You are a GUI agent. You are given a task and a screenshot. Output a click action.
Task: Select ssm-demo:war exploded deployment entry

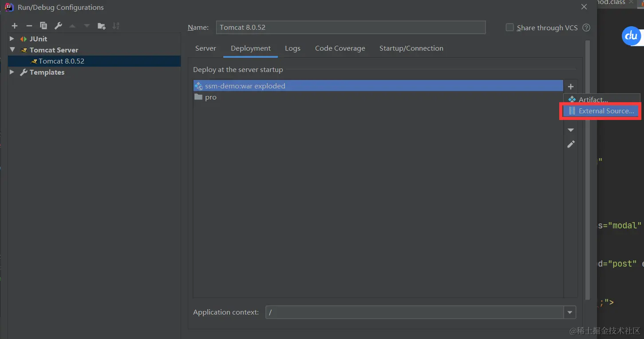(x=378, y=86)
